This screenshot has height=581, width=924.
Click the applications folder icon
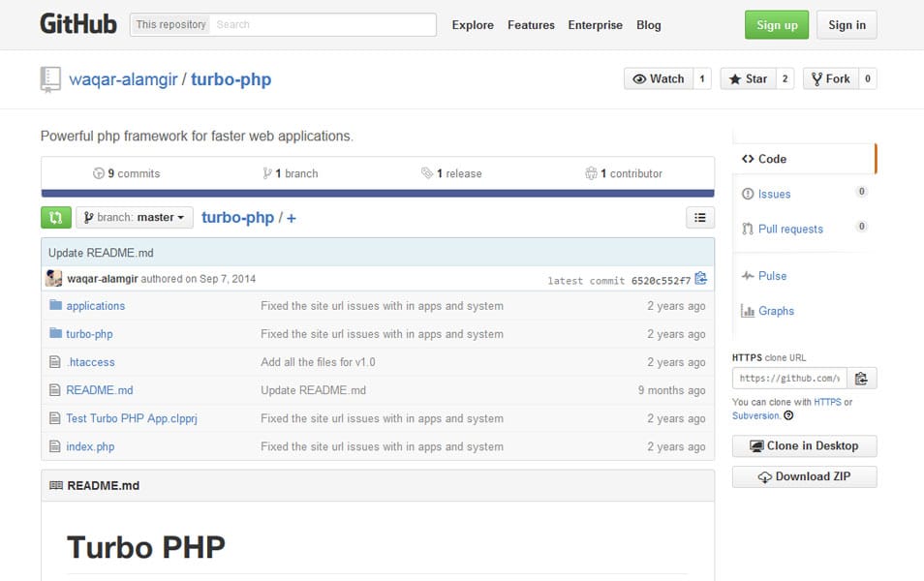tap(55, 305)
